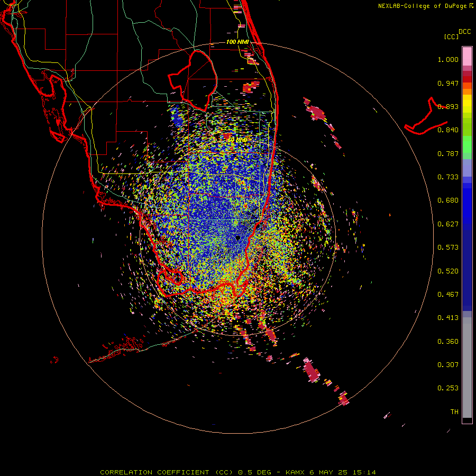Select the 1.000 legend value
The height and width of the screenshot is (476, 476).
(448, 59)
